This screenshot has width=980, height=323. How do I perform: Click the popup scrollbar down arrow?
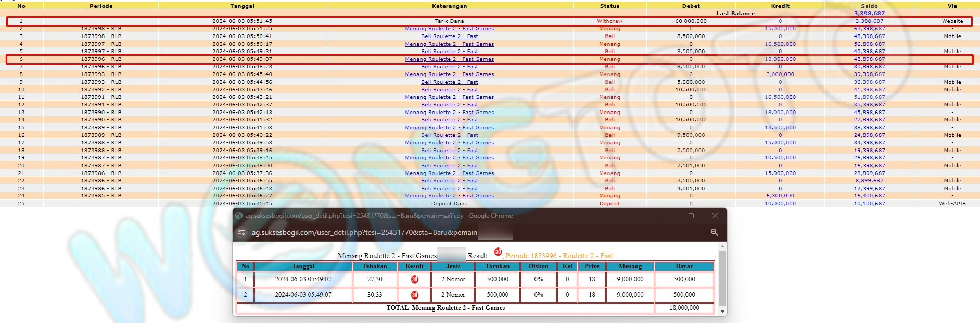click(722, 312)
